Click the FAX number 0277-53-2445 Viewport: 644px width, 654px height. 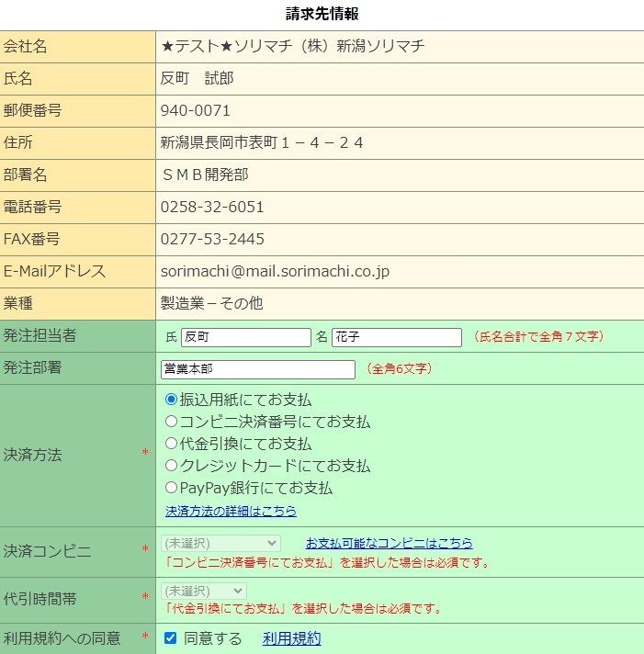[212, 239]
